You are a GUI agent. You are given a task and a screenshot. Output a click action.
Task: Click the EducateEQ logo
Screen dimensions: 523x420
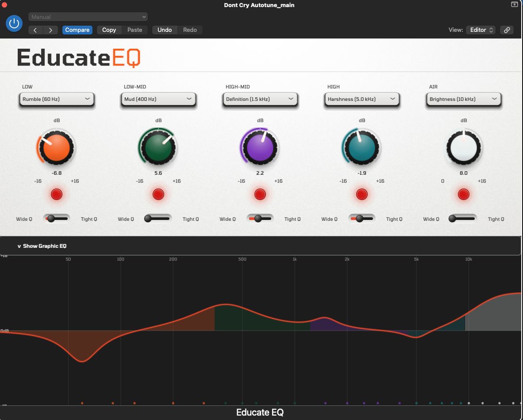[x=79, y=58]
